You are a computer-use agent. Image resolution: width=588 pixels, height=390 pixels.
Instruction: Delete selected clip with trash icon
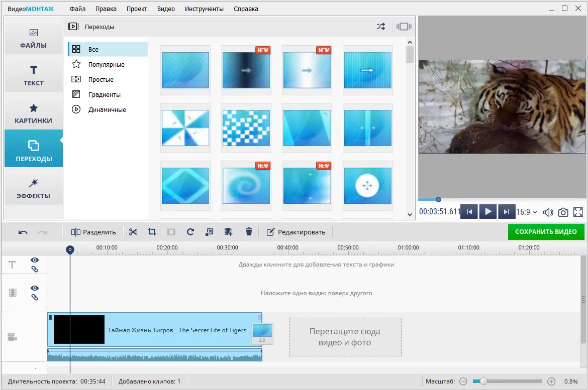(249, 232)
